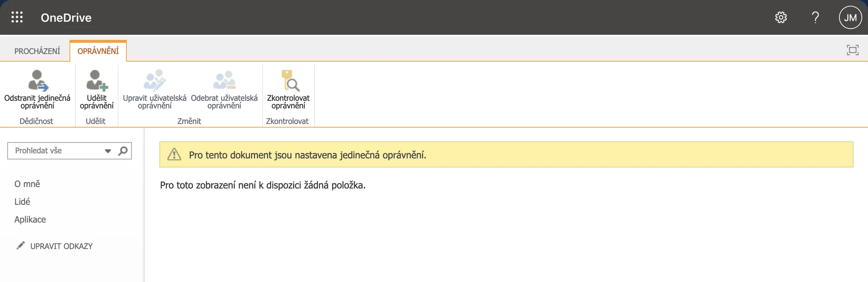This screenshot has height=282, width=868.
Task: Click Udělit oprávnění ribbon button
Action: click(97, 90)
